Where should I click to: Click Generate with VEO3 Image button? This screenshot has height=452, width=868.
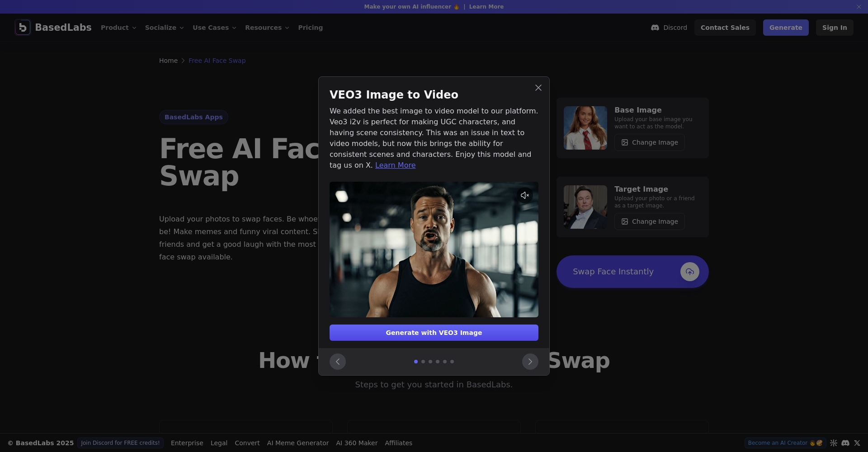(x=434, y=333)
